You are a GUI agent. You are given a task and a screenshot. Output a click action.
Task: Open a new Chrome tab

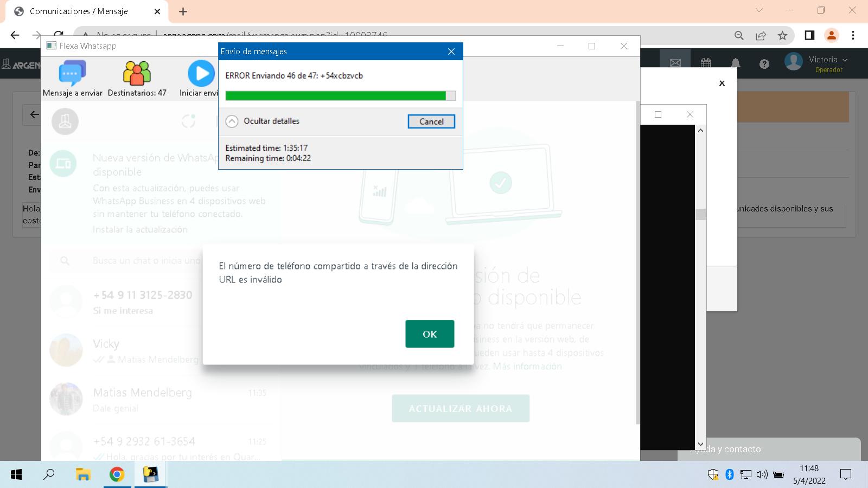pos(183,11)
